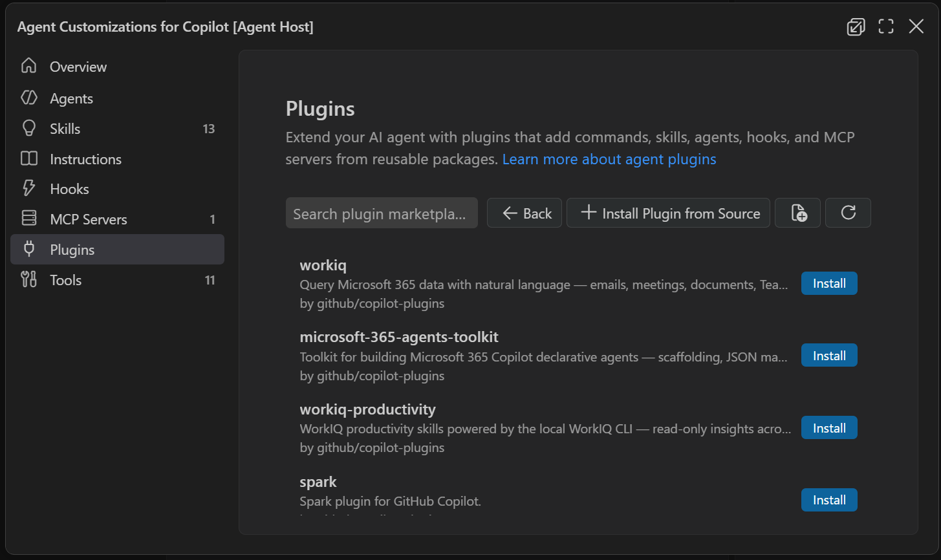Focus the Search plugin marketplace field
Viewport: 941px width, 560px height.
coord(382,213)
